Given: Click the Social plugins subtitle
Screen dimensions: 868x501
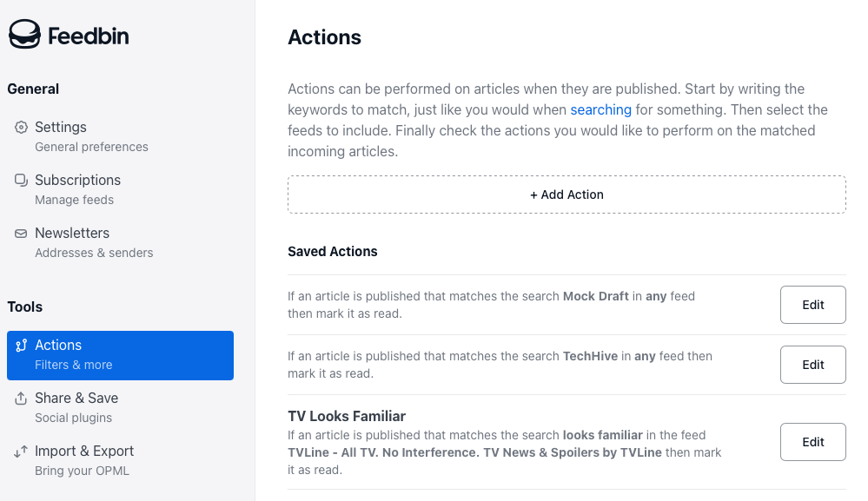Looking at the screenshot, I should click(x=74, y=418).
